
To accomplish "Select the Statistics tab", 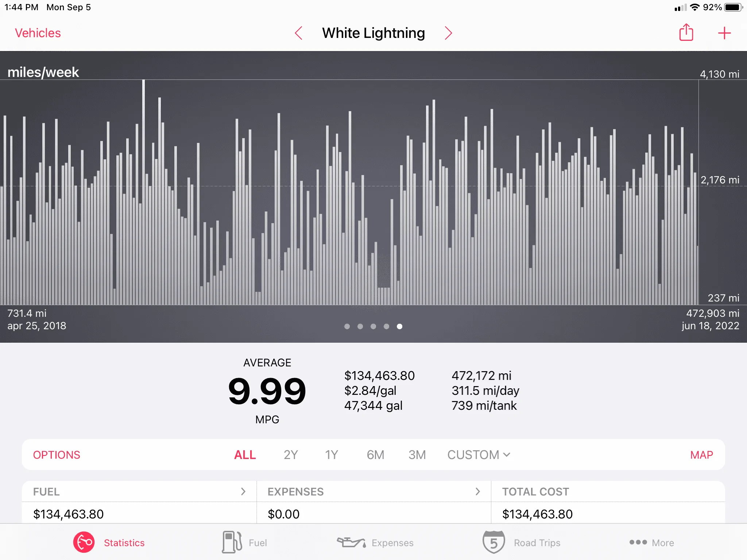I will pyautogui.click(x=109, y=542).
